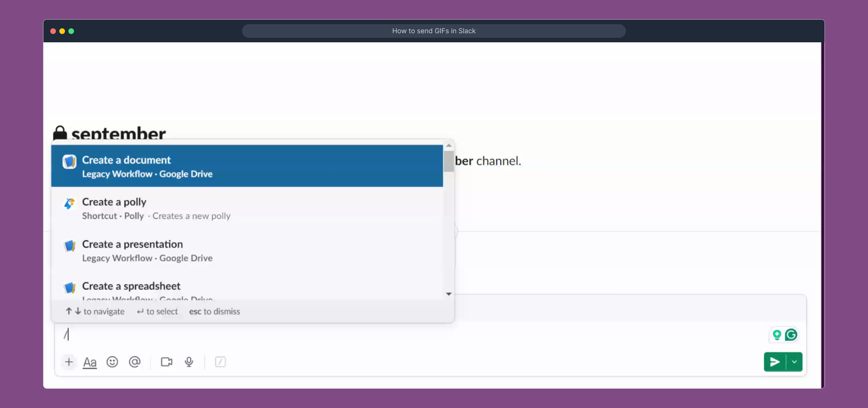Click the @ mention icon
Viewport: 868px width, 408px height.
coord(134,362)
